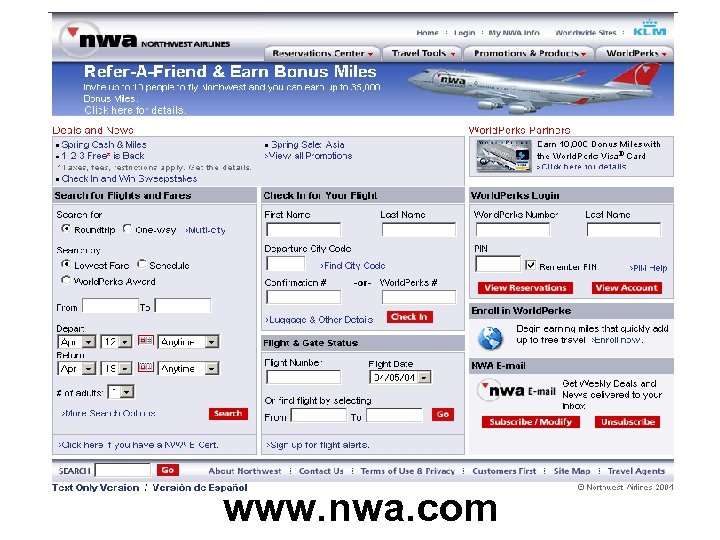The height and width of the screenshot is (540, 720).
Task: Choose Lowest Fare search option
Action: coord(66,264)
